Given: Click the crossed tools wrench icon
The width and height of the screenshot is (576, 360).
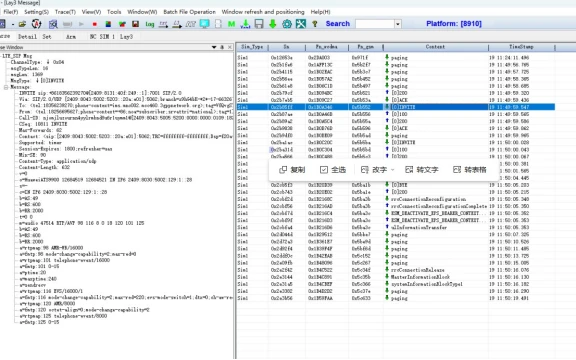Looking at the screenshot, I should tap(301, 24).
